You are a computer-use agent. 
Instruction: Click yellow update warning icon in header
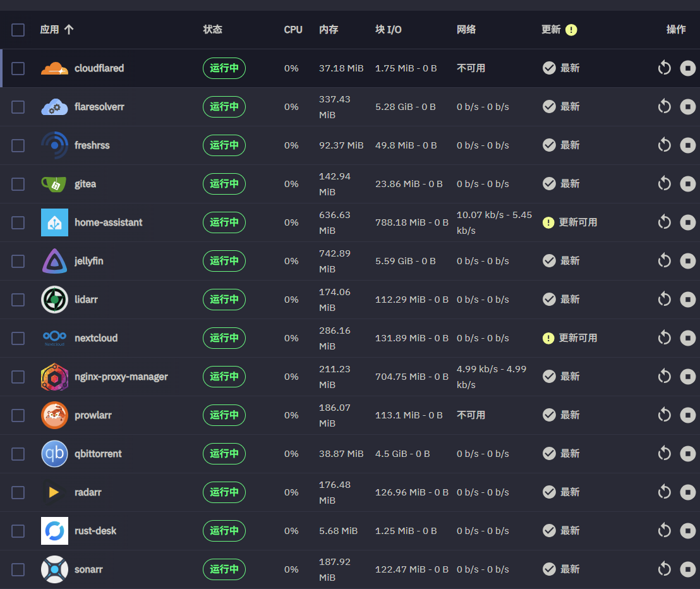[x=571, y=30]
